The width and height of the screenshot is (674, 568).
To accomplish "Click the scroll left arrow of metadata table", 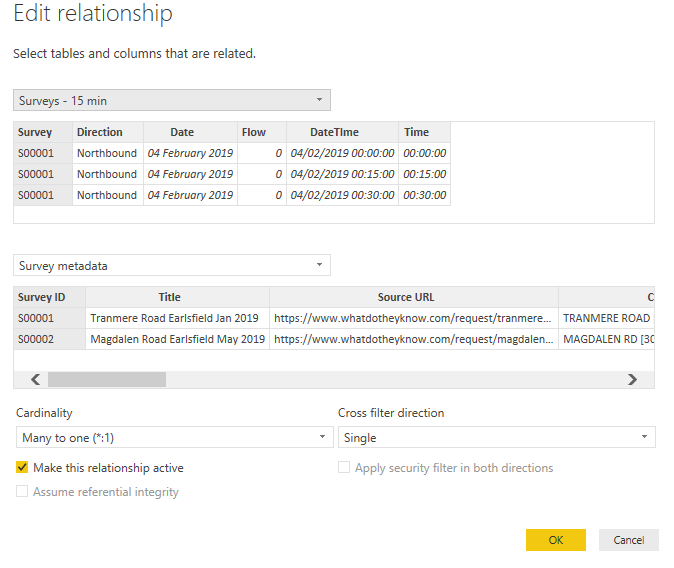I will (x=35, y=379).
